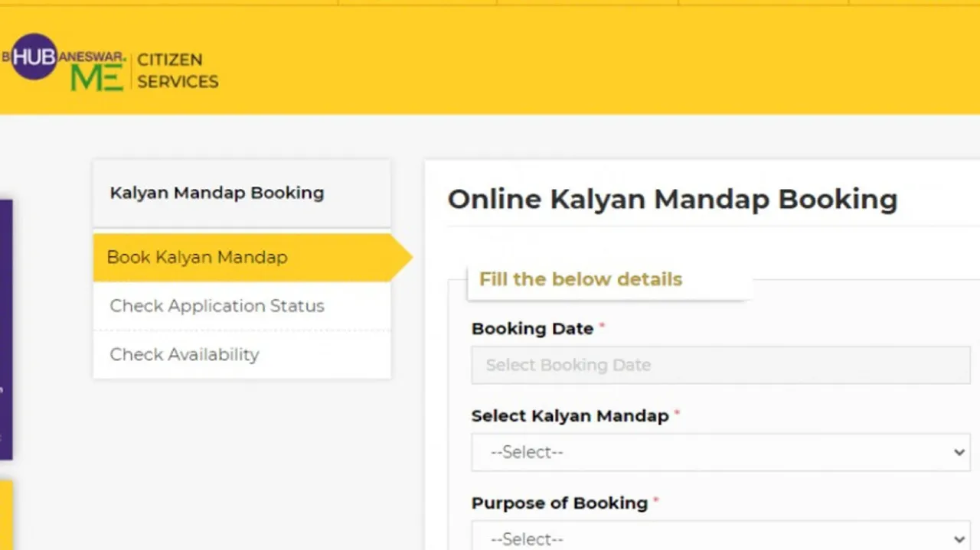
Task: Click the green ME logo mark
Action: pos(96,78)
